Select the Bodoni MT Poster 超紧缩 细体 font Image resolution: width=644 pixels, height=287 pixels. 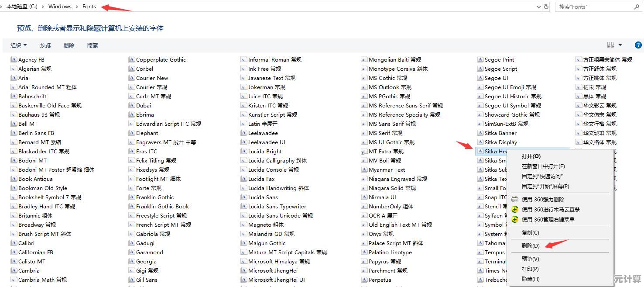tap(53, 169)
